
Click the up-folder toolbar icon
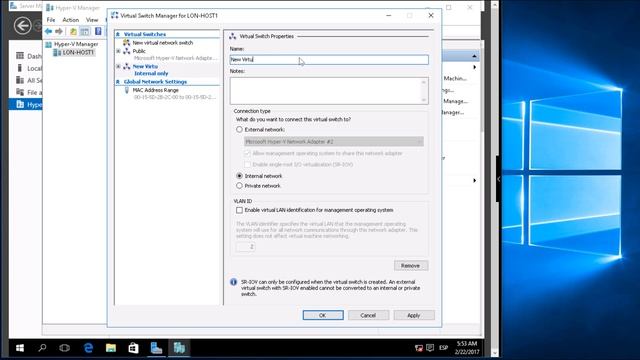[73, 31]
